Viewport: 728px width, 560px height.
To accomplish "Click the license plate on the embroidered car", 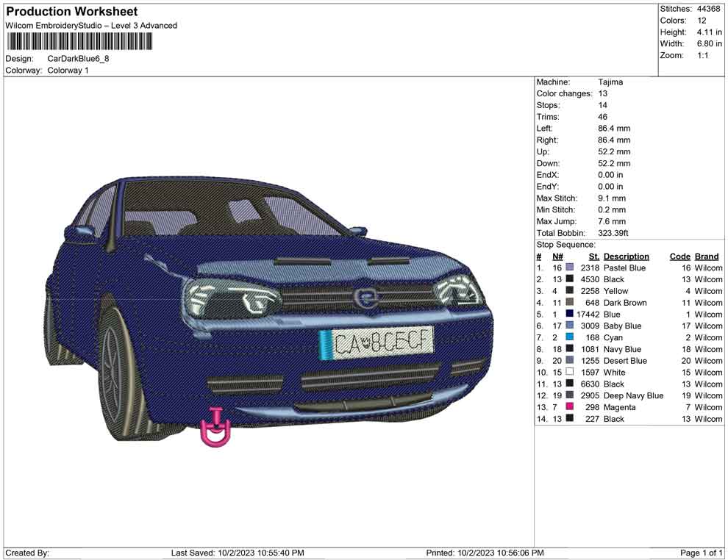I will click(x=377, y=342).
